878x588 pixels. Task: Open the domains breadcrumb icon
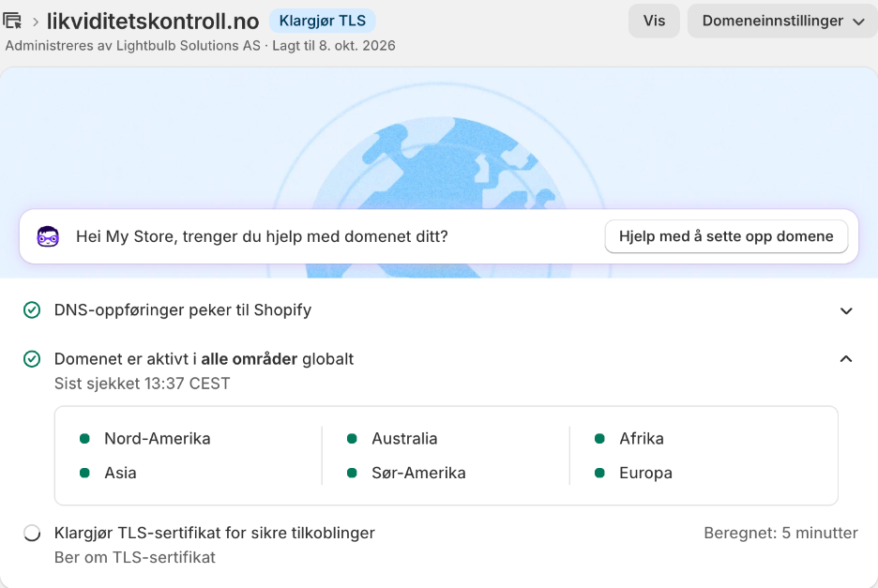tap(12, 22)
